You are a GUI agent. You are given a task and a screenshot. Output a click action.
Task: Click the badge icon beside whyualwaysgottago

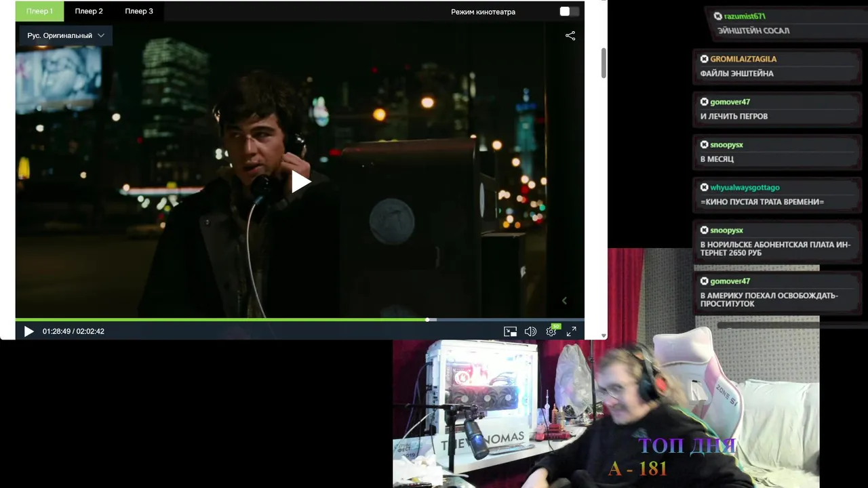(705, 188)
